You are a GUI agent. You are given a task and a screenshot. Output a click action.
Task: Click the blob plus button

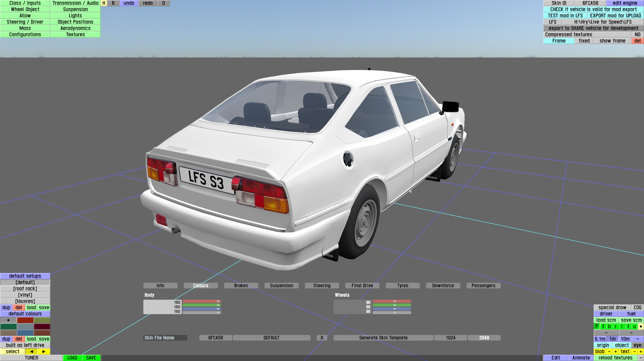click(x=615, y=352)
